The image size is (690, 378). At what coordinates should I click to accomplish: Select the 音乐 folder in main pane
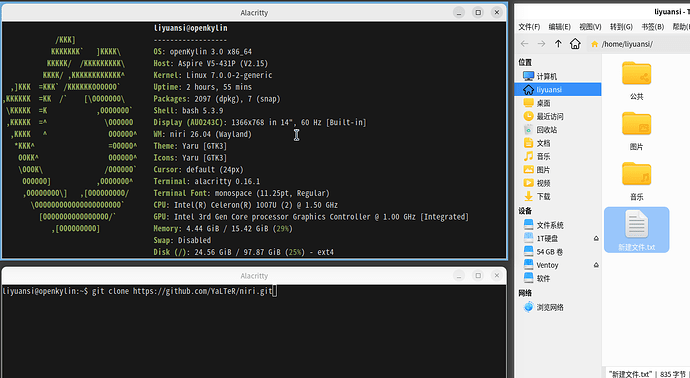pyautogui.click(x=636, y=181)
